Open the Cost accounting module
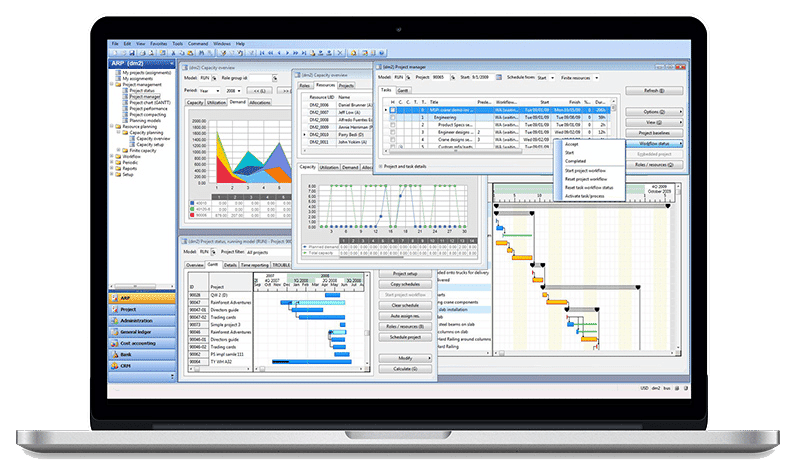 (142, 343)
